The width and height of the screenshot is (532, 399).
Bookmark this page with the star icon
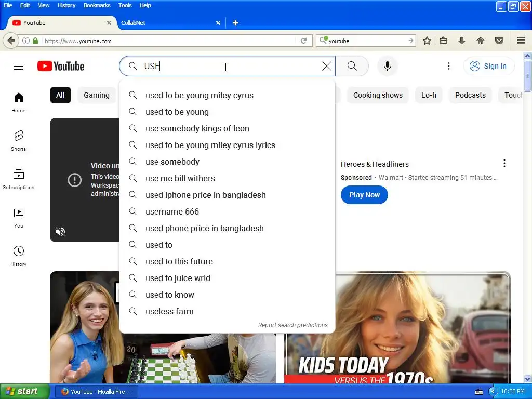[427, 41]
